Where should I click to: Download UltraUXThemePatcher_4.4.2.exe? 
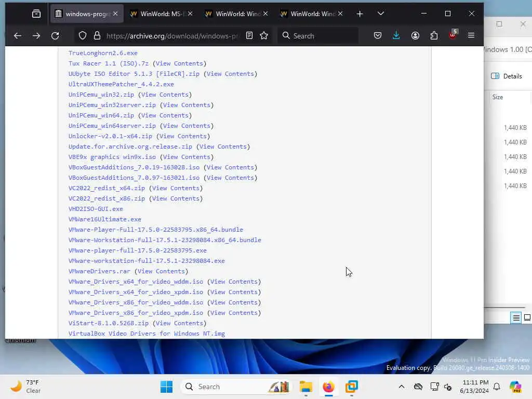(x=121, y=84)
